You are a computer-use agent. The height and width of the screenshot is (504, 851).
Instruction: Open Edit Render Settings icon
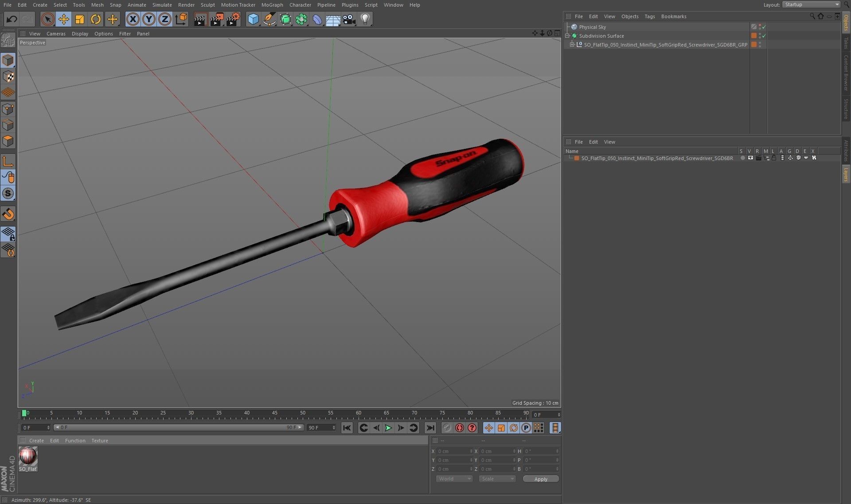pos(233,19)
